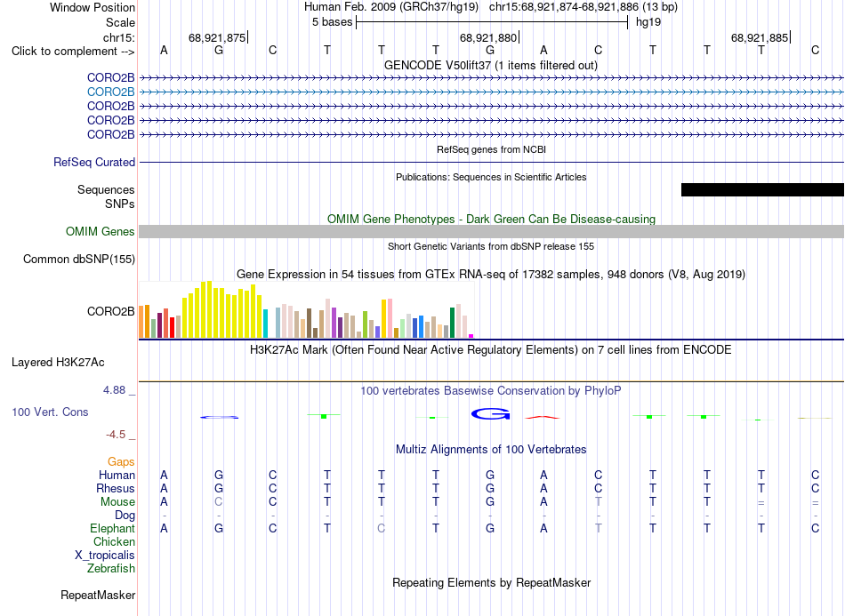Viewport: 845px width, 616px height.
Task: Open Repeating Elements by RepeatMasker title
Action: coord(491,583)
